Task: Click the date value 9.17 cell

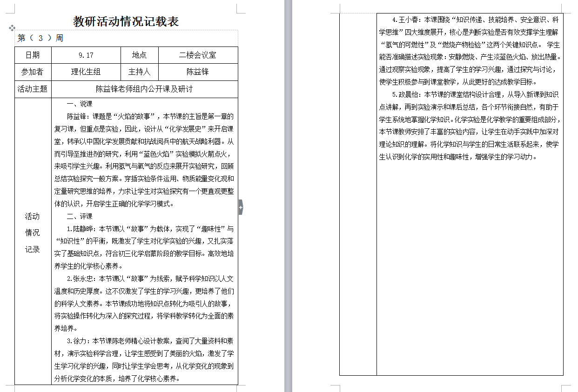Action: point(86,55)
